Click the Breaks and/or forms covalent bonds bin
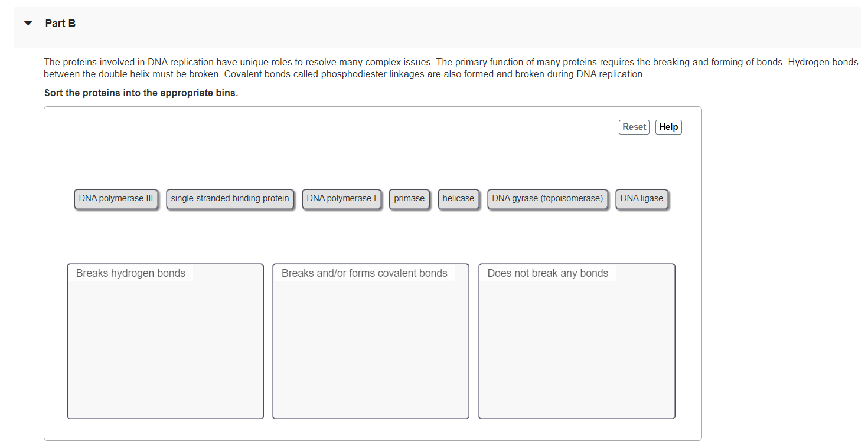The height and width of the screenshot is (446, 868). tap(371, 342)
